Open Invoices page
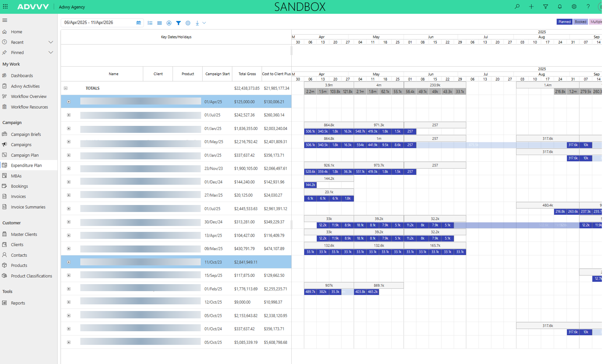Screen dimensions: 603x364 point(18,197)
